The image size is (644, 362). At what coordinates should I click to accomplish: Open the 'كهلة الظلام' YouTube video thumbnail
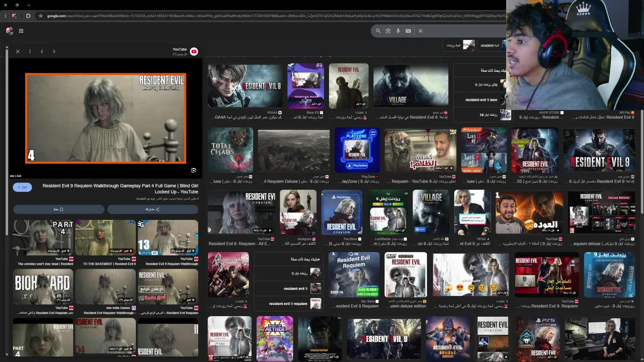(420, 150)
